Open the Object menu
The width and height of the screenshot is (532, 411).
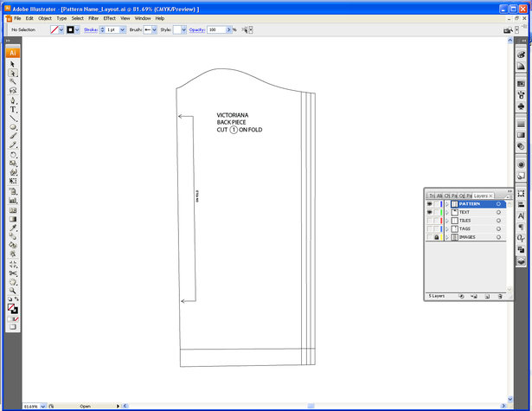click(x=45, y=18)
